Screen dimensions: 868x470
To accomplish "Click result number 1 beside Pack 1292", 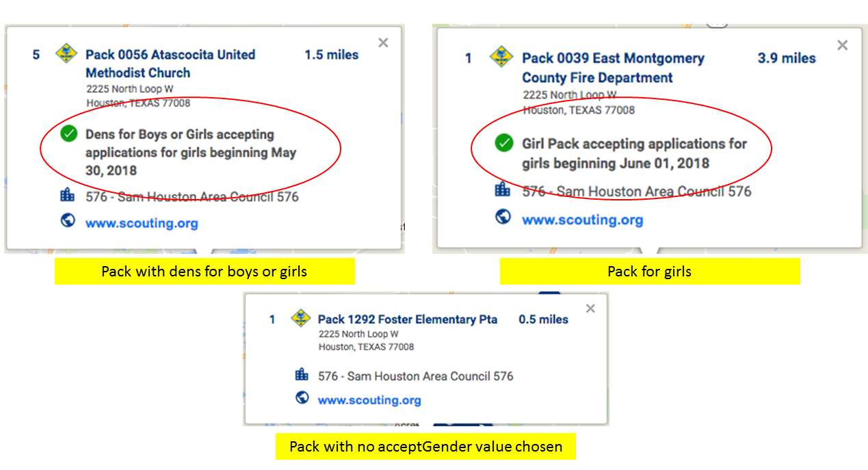I will [x=272, y=319].
